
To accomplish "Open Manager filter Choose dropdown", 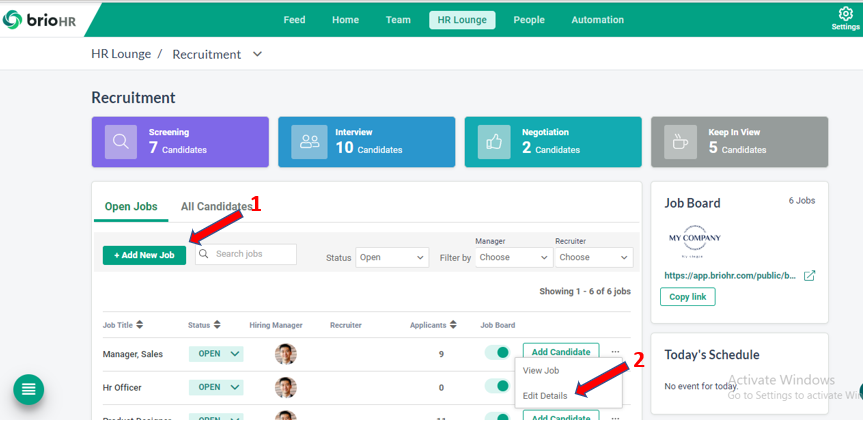I will point(514,257).
